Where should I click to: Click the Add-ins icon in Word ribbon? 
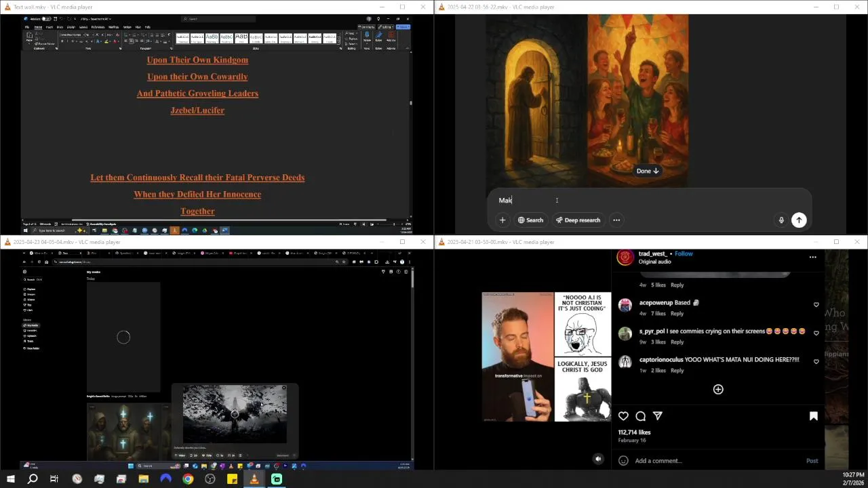click(391, 35)
